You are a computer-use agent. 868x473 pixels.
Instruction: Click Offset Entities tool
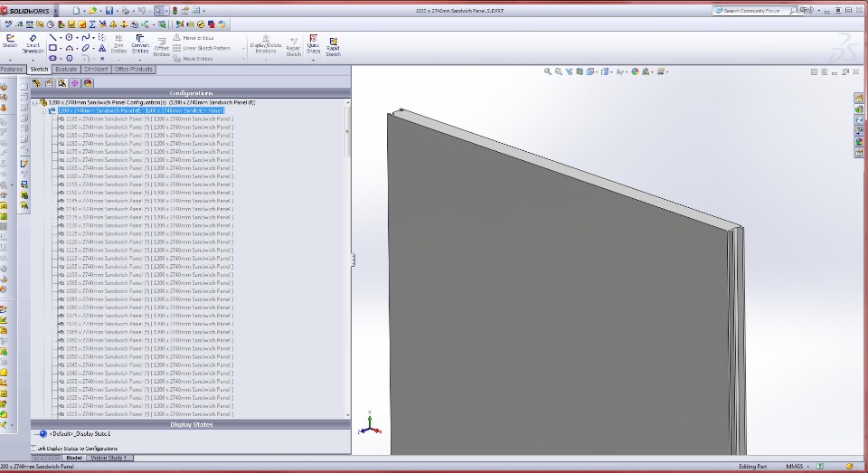(x=161, y=47)
